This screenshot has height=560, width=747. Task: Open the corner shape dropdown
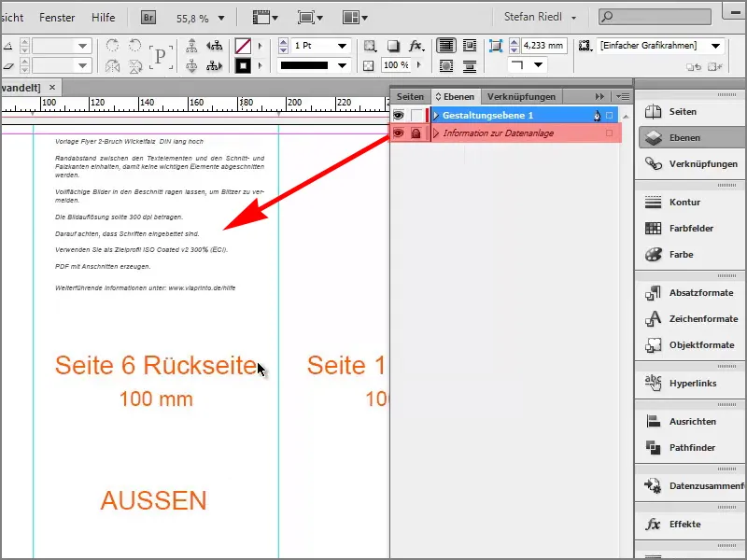[539, 65]
